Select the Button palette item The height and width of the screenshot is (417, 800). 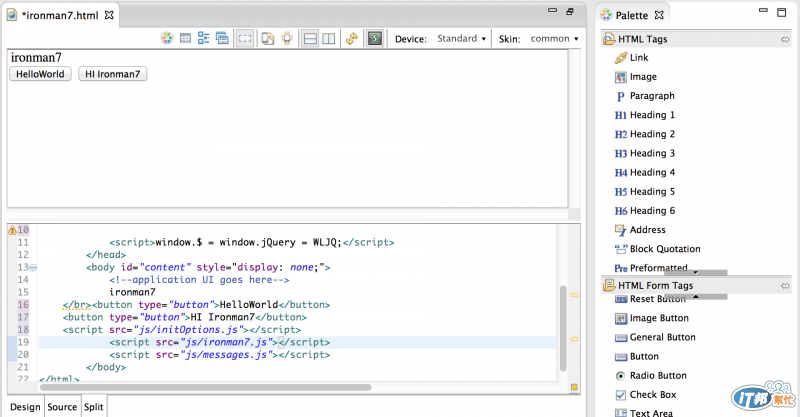637,357
